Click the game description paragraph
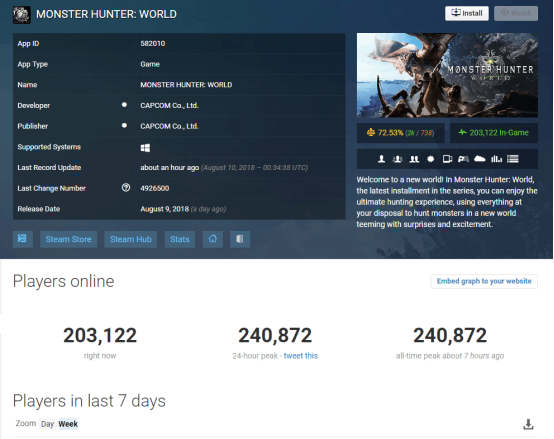The width and height of the screenshot is (554, 439). tap(447, 202)
